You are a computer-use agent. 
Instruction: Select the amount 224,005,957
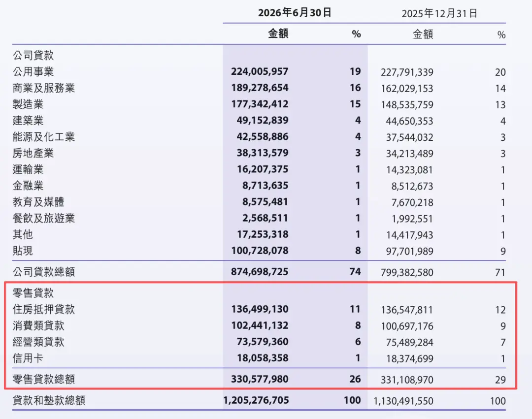[x=260, y=71]
